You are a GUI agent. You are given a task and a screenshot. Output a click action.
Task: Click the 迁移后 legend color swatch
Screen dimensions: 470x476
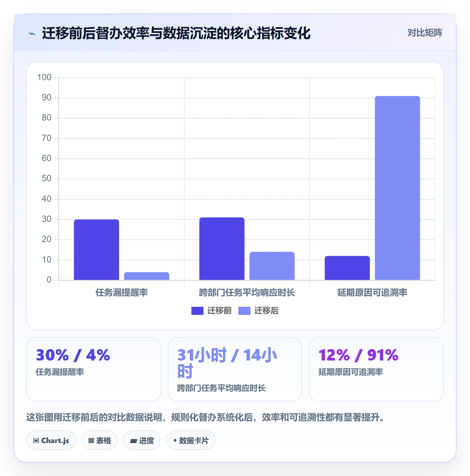click(244, 311)
